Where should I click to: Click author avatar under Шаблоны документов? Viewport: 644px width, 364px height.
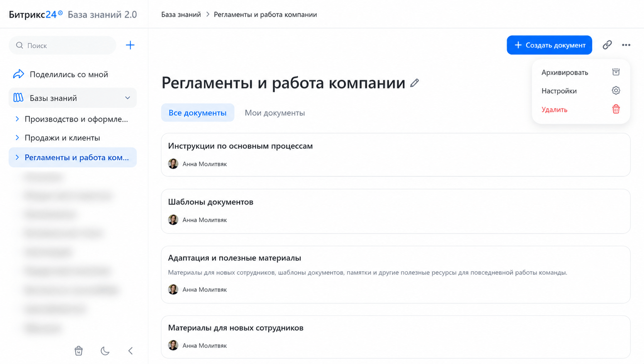coord(173,220)
